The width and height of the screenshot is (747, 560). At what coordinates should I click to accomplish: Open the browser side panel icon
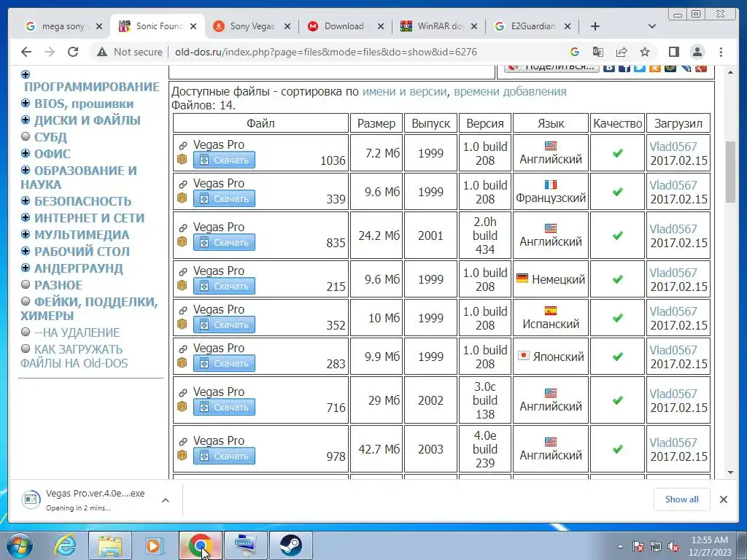pos(673,52)
